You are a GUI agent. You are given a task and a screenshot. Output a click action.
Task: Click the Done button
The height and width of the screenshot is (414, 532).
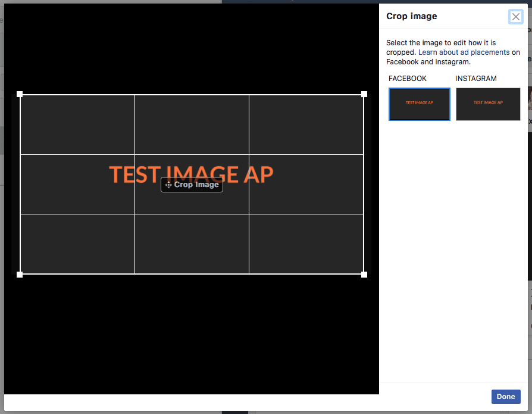[x=506, y=396]
